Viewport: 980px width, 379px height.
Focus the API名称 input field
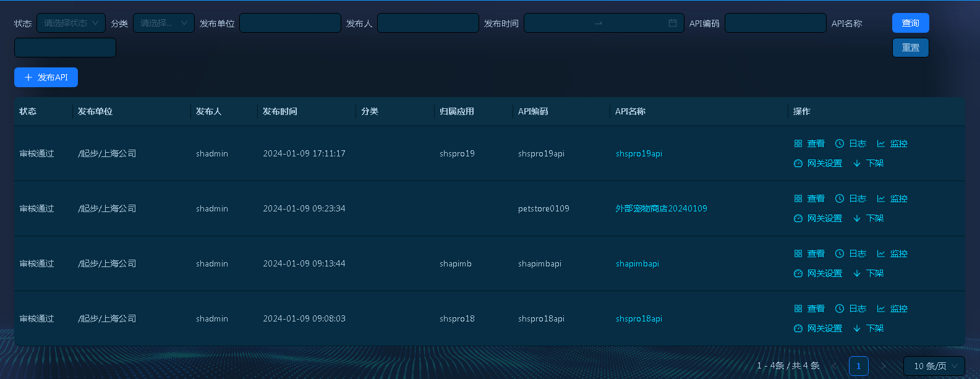pos(65,48)
